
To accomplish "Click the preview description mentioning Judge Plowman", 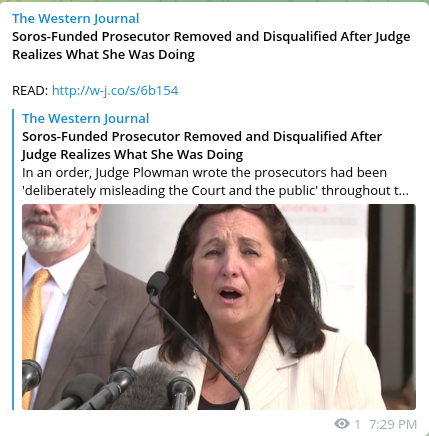I will 215,182.
